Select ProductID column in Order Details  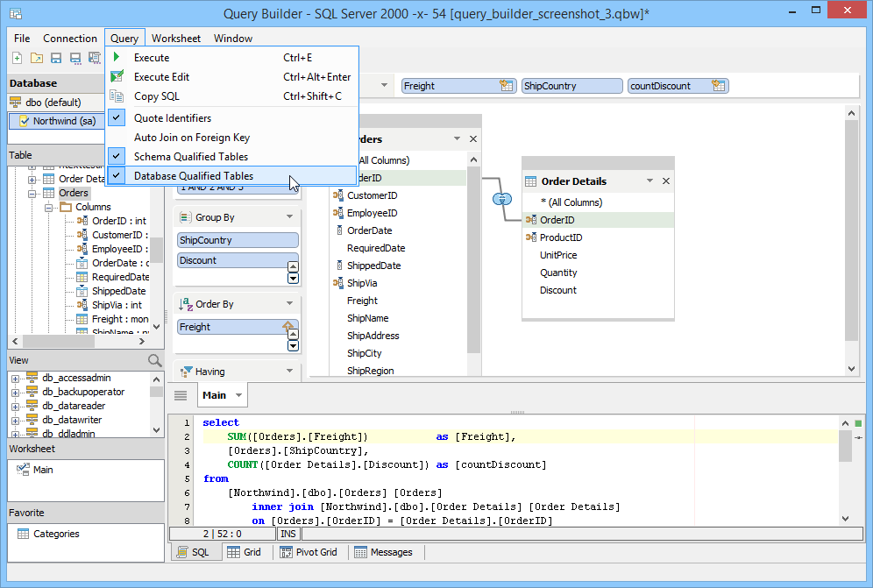pos(561,237)
